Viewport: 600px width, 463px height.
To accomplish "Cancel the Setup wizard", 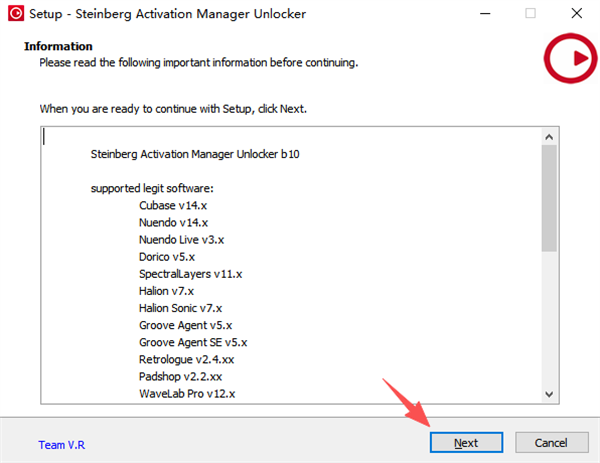I will 551,443.
